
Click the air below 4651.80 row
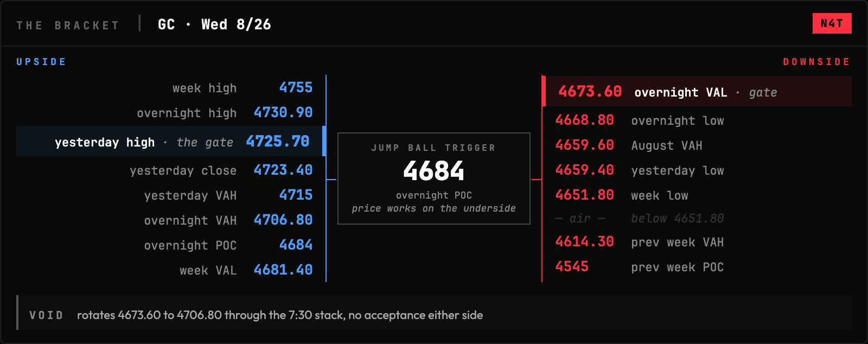(697, 218)
